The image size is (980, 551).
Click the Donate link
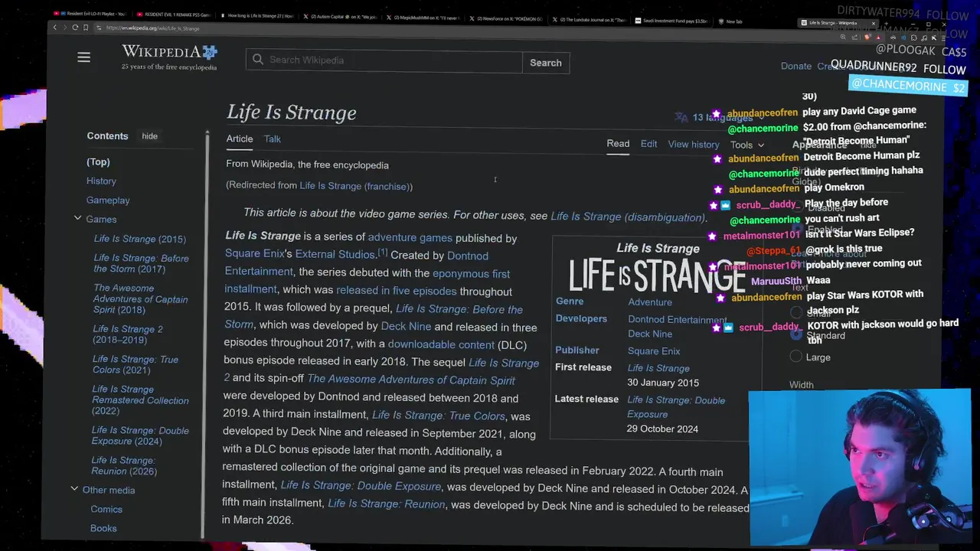coord(795,66)
